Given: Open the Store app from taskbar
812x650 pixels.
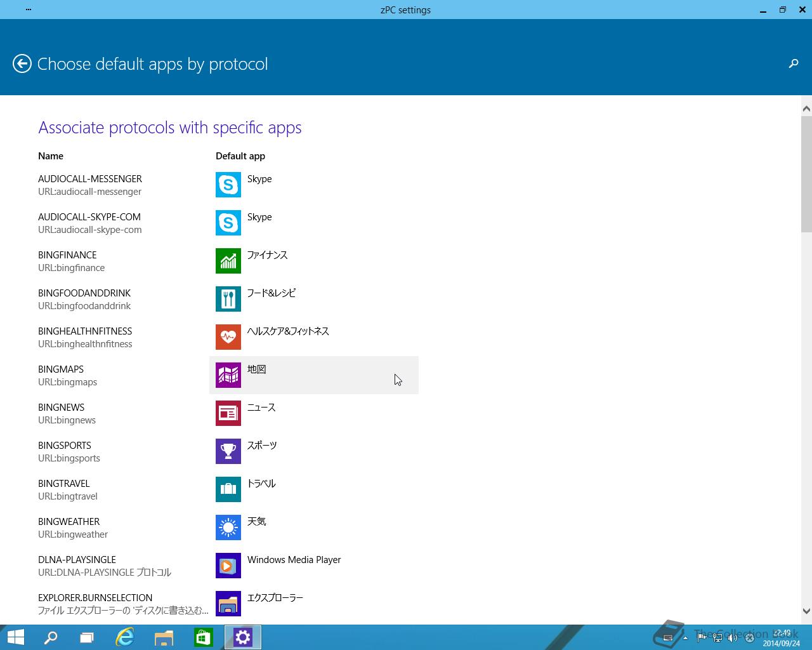Looking at the screenshot, I should point(203,637).
